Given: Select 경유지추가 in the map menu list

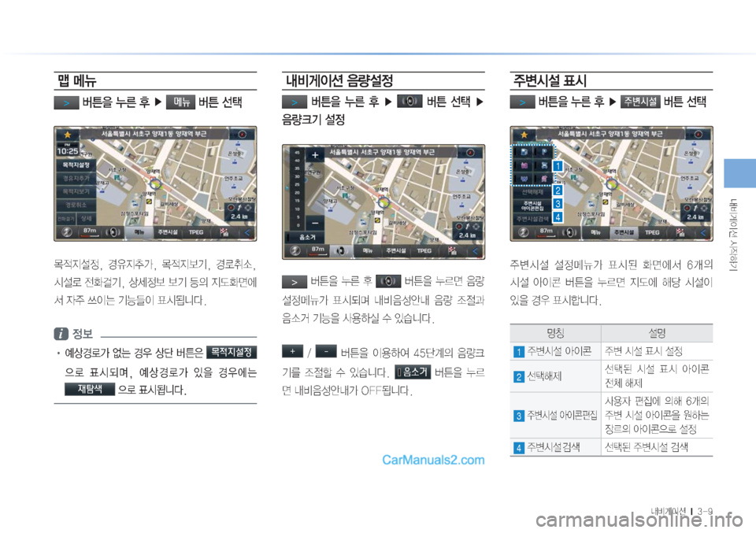Looking at the screenshot, I should [x=76, y=178].
